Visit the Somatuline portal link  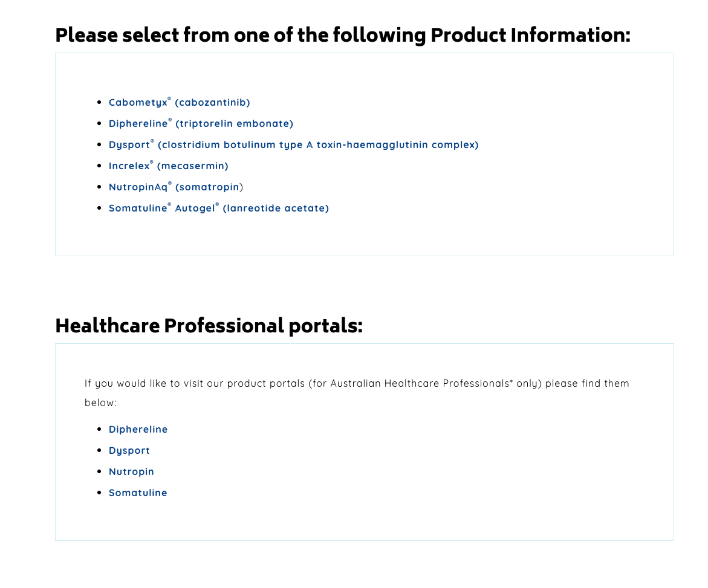138,493
